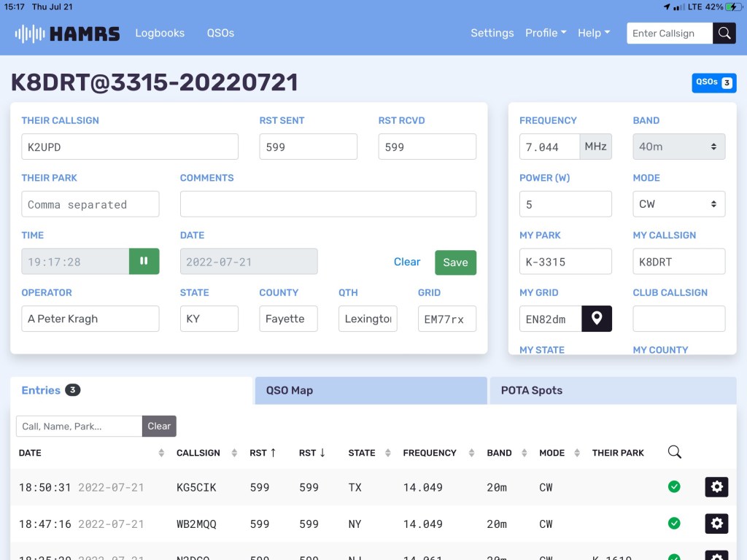Expand the Profile menu
Image resolution: width=747 pixels, height=560 pixels.
point(546,34)
